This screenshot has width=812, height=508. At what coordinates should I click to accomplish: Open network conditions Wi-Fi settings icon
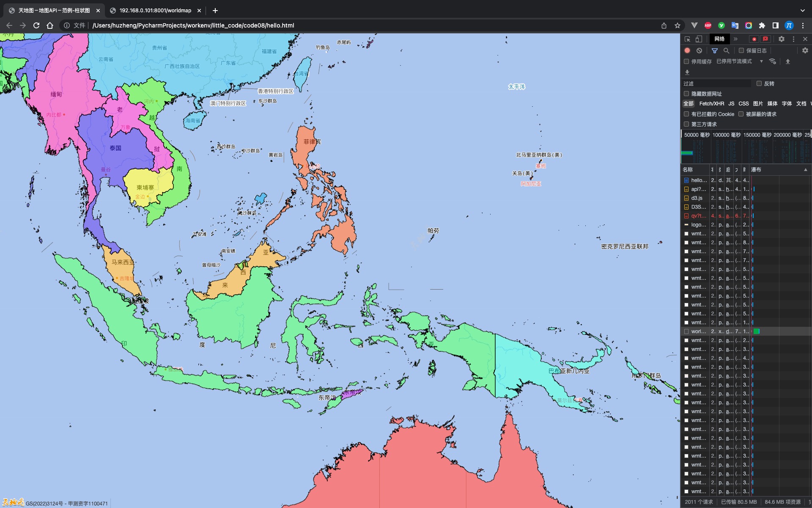pyautogui.click(x=773, y=61)
